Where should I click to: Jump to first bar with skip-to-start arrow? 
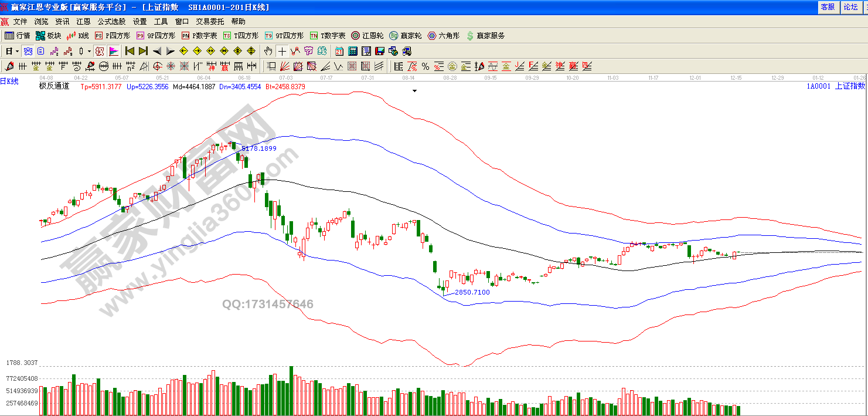(130, 51)
